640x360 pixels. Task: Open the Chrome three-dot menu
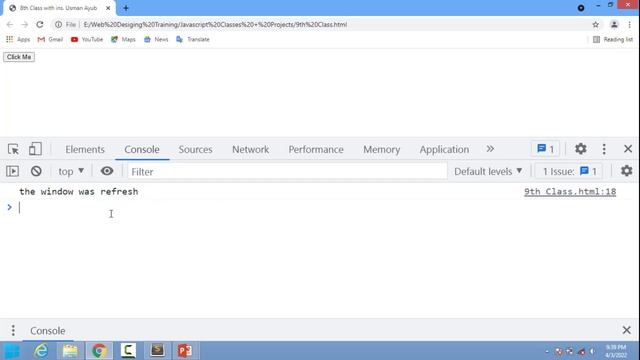coord(629,24)
